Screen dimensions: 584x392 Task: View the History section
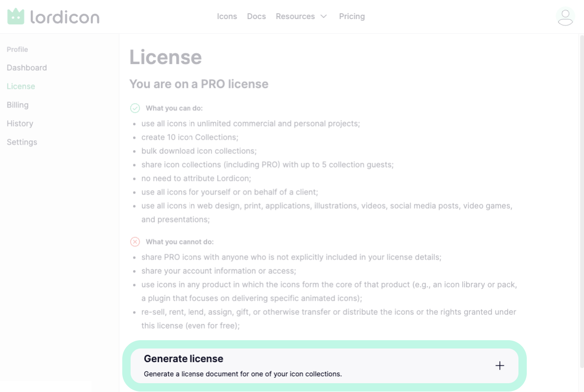pyautogui.click(x=20, y=124)
